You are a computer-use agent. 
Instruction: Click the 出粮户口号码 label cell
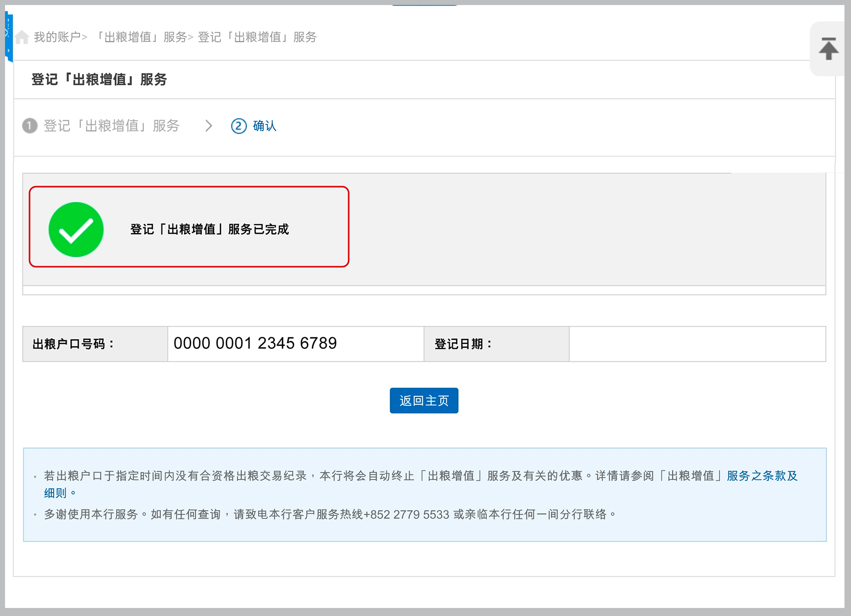click(x=95, y=344)
